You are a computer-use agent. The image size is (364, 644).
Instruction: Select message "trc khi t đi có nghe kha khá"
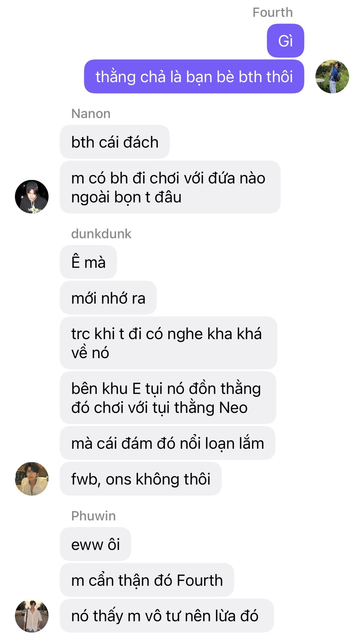[169, 343]
